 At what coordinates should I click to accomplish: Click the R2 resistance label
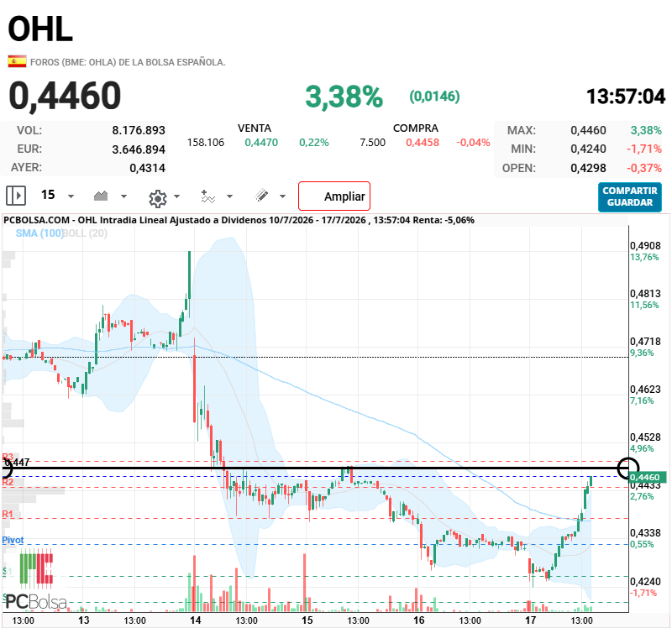click(x=8, y=482)
